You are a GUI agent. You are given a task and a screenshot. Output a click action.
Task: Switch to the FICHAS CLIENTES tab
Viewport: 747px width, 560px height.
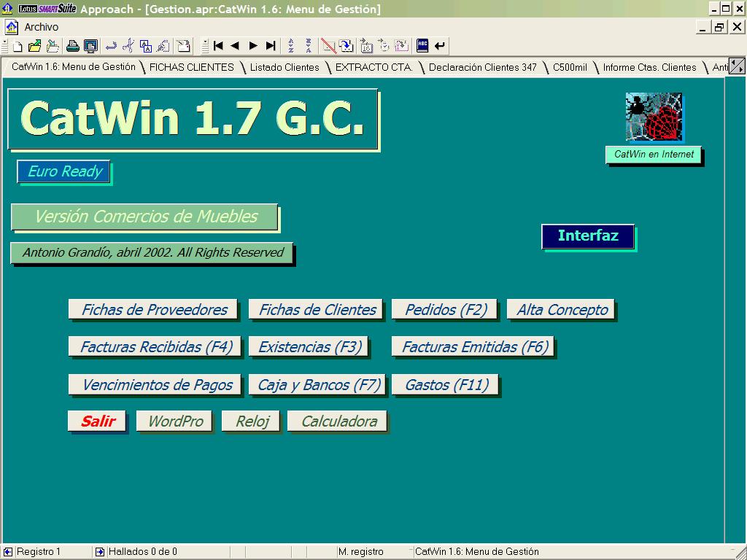point(191,67)
